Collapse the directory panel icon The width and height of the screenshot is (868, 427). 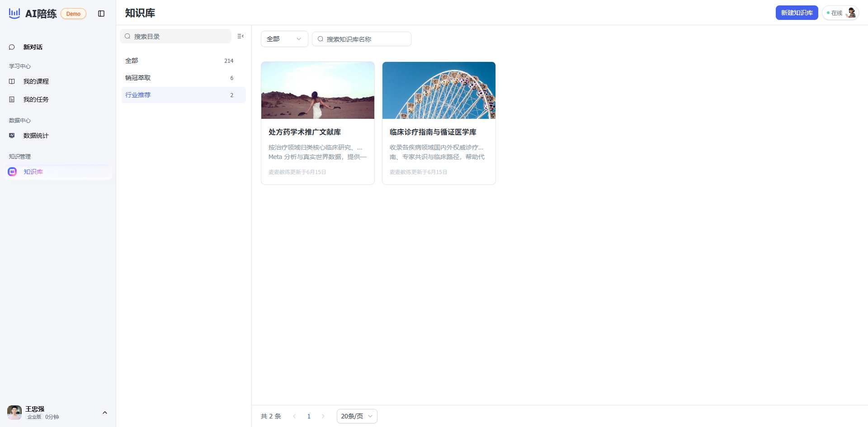click(241, 36)
